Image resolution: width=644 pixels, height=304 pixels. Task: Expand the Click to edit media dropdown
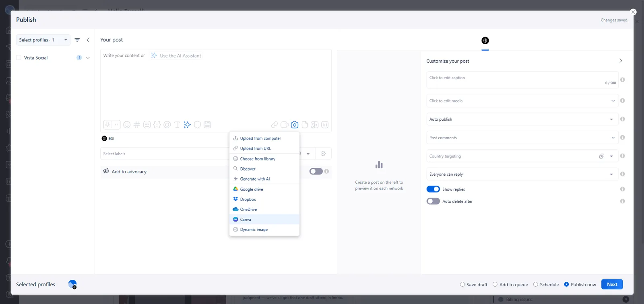coord(613,101)
